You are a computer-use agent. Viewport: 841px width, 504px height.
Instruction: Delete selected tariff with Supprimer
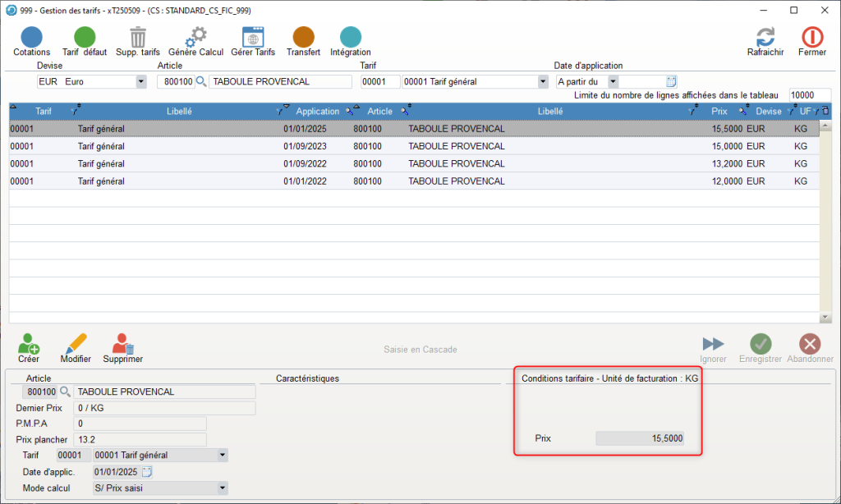123,345
